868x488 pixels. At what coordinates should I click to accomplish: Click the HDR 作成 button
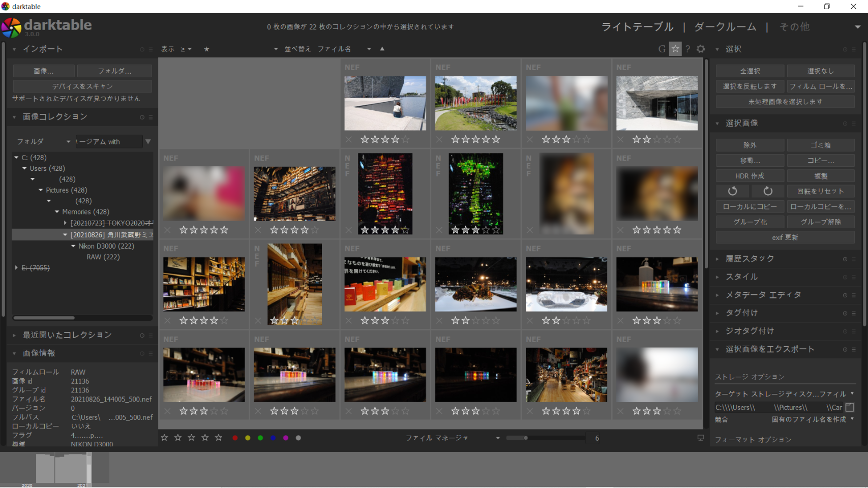point(750,176)
